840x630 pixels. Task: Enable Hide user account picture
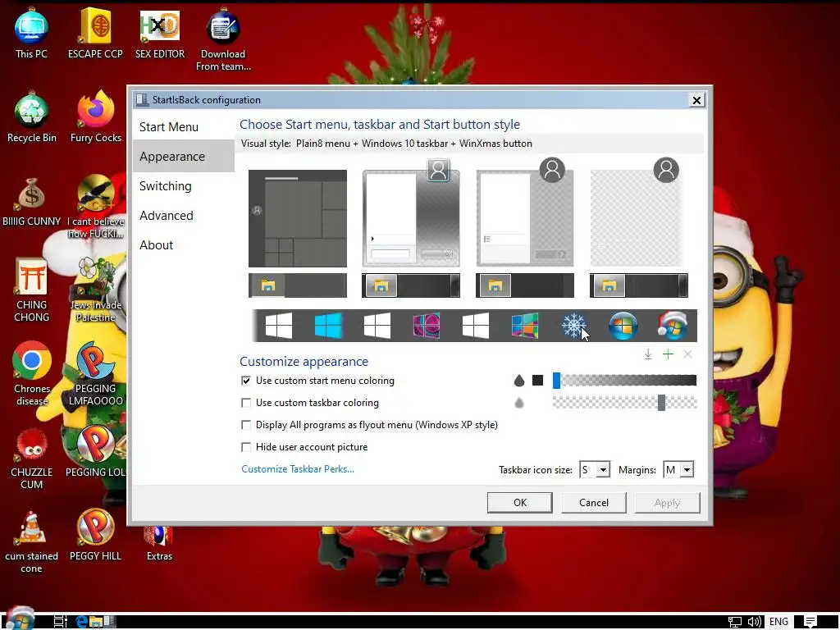(246, 447)
